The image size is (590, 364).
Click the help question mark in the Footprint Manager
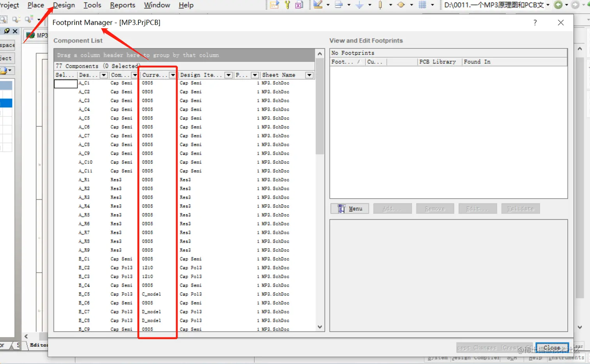pyautogui.click(x=535, y=23)
